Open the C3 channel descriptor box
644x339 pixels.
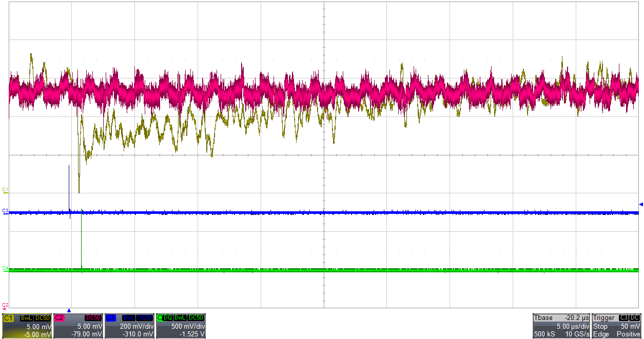pyautogui.click(x=129, y=326)
